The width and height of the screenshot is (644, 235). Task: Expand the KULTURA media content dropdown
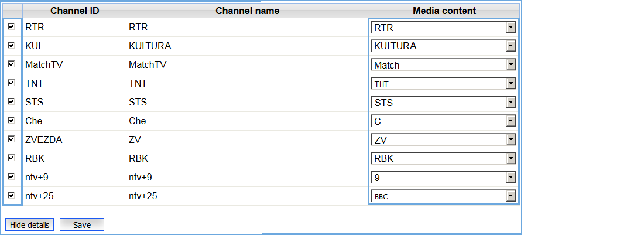(x=443, y=46)
